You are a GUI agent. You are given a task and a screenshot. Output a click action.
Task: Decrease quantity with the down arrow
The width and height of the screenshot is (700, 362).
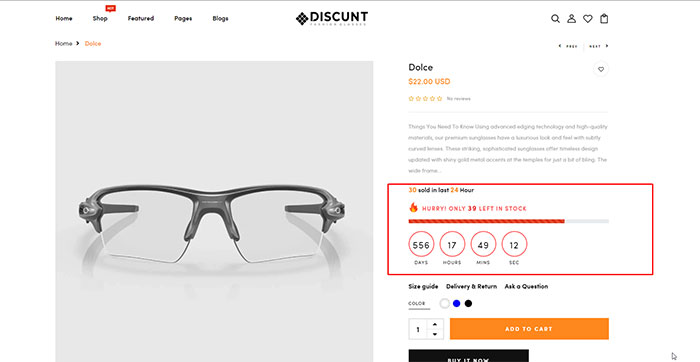[435, 334]
